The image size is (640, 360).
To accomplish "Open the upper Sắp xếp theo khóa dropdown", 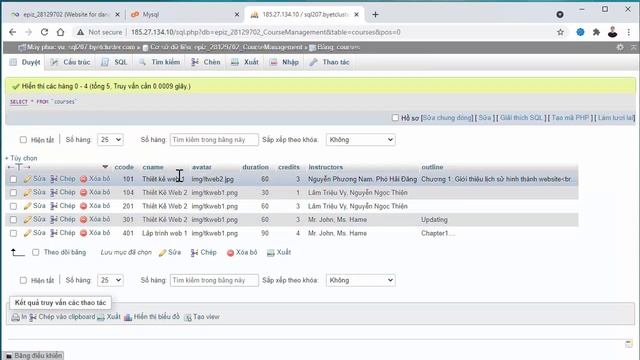I will [x=360, y=140].
